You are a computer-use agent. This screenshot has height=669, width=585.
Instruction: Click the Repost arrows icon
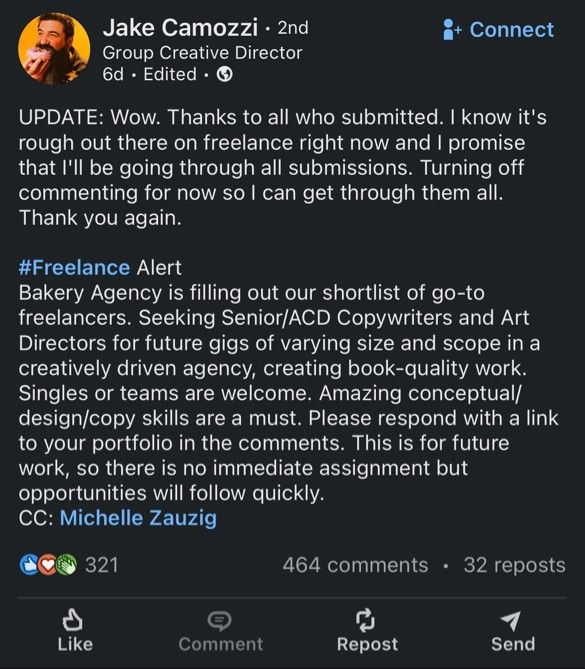pyautogui.click(x=366, y=620)
